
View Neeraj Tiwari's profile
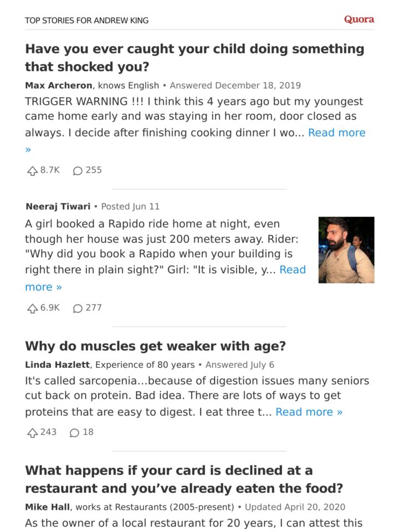coord(58,207)
